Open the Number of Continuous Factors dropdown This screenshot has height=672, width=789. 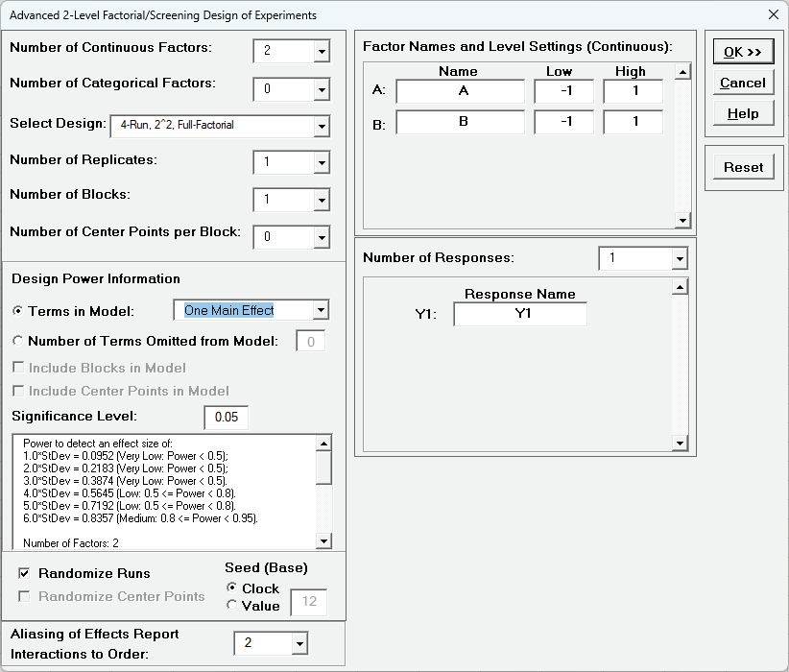pyautogui.click(x=321, y=49)
